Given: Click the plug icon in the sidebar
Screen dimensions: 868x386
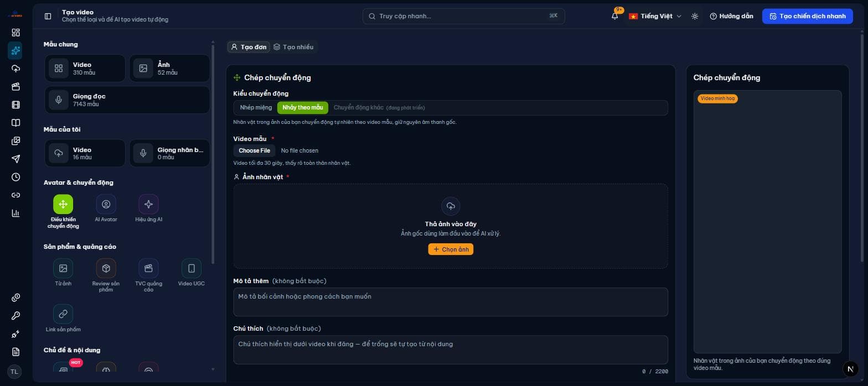Looking at the screenshot, I should click(15, 334).
